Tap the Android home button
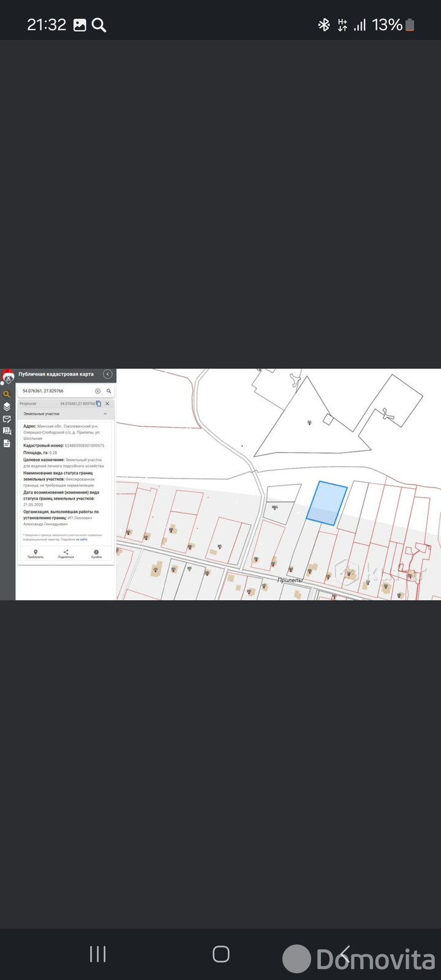Screen dimensions: 441x980 [221, 954]
